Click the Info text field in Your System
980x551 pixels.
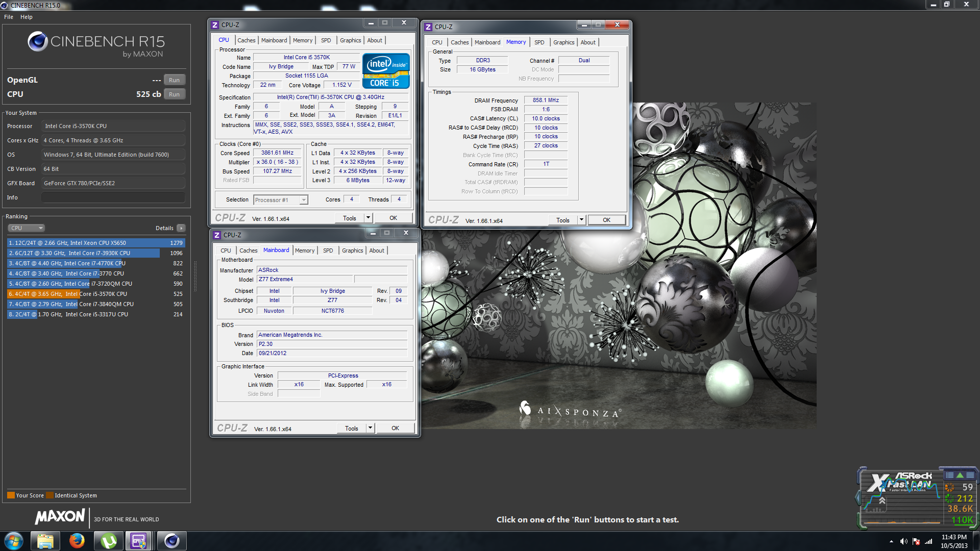(113, 197)
